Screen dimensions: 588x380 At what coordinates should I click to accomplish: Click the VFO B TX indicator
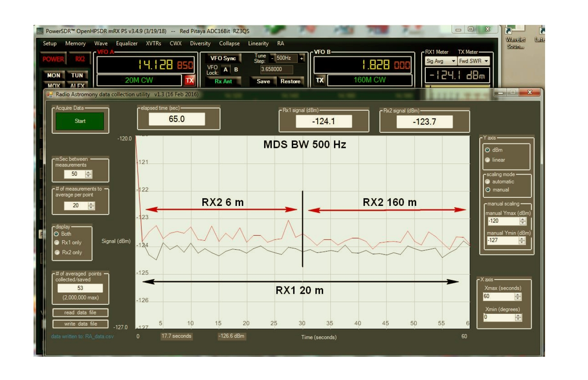pos(320,80)
